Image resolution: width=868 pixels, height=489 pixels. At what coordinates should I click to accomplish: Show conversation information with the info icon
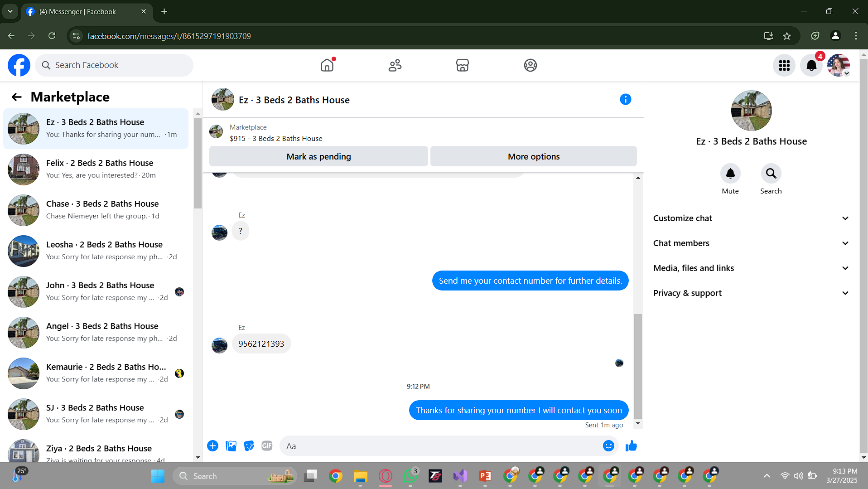click(x=626, y=99)
